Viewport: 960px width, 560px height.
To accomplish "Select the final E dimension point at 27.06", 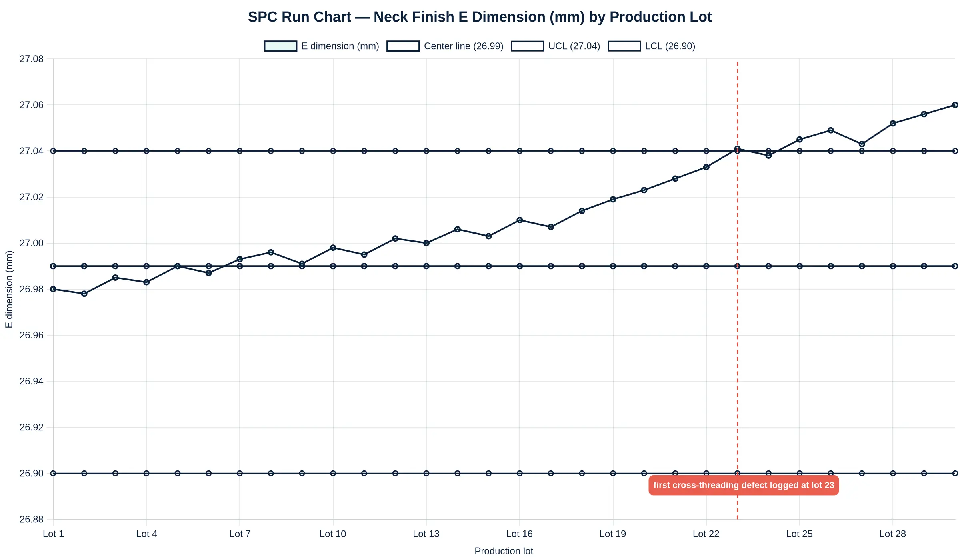I will tap(955, 105).
